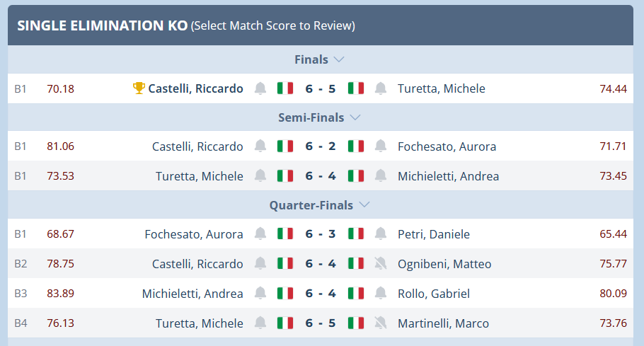Click Italy flag beside Michieletti, Andrea in Semi-Finals

click(x=356, y=175)
